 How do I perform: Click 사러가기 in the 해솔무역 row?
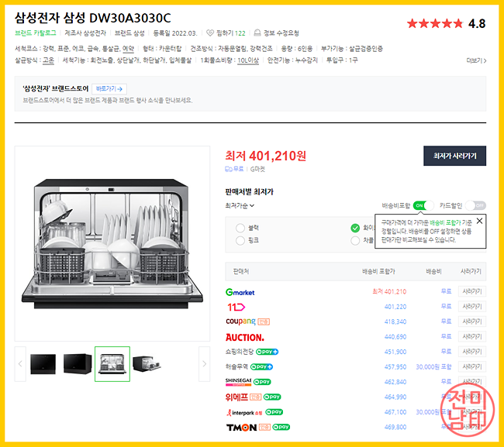pyautogui.click(x=472, y=366)
